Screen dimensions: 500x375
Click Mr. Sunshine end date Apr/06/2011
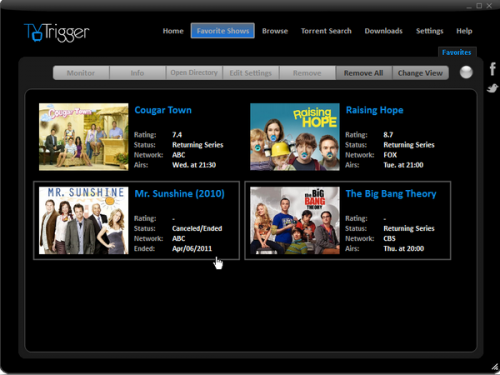[192, 248]
